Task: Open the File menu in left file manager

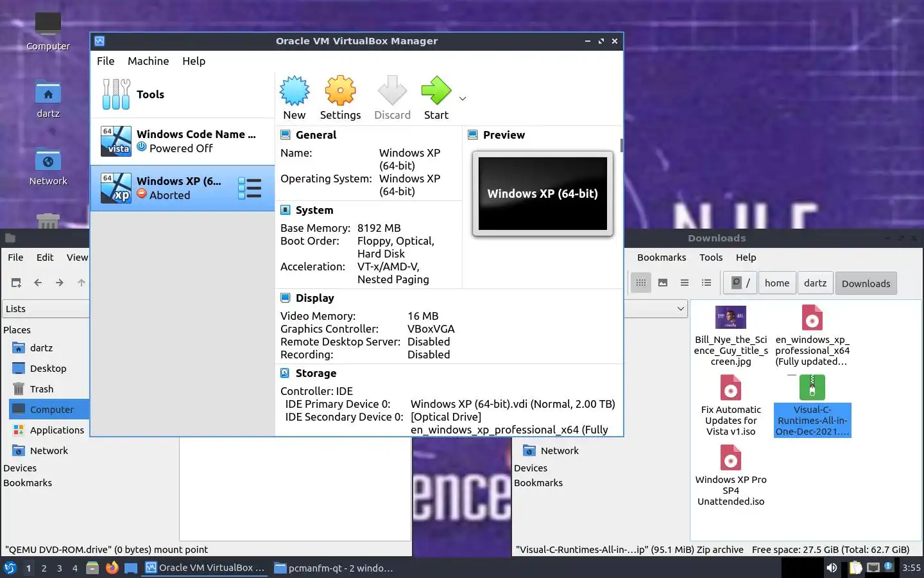Action: (x=15, y=257)
